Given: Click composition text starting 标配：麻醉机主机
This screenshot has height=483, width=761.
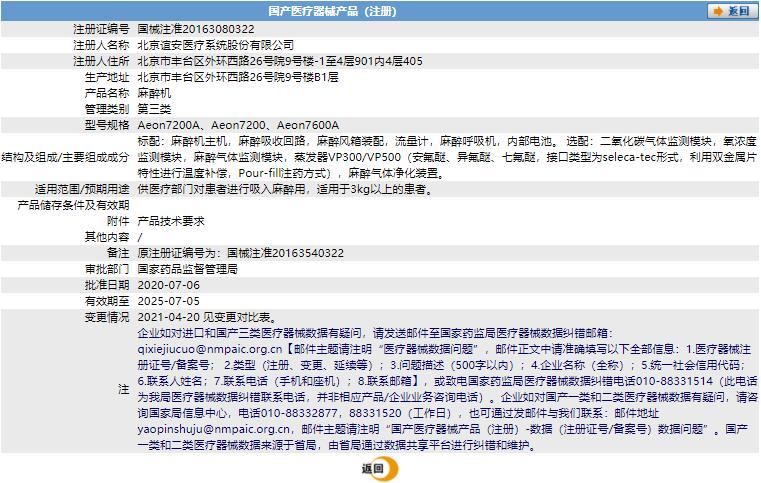Looking at the screenshot, I should click(447, 157).
